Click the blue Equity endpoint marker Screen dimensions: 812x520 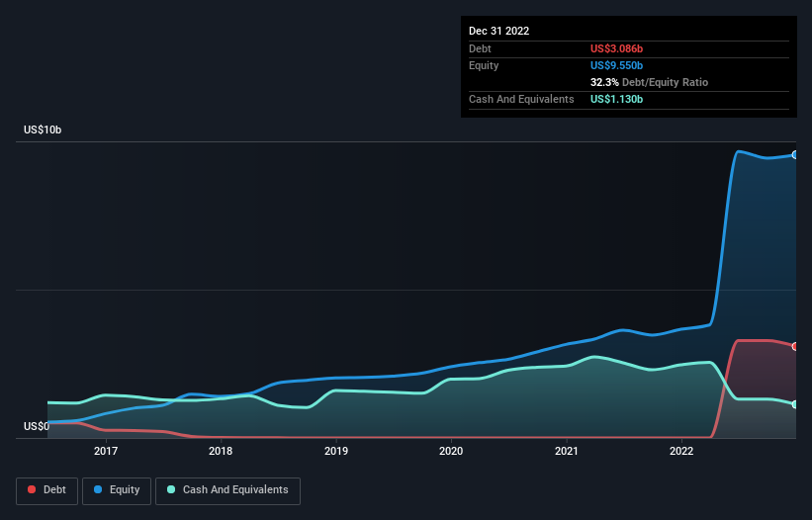coord(795,154)
